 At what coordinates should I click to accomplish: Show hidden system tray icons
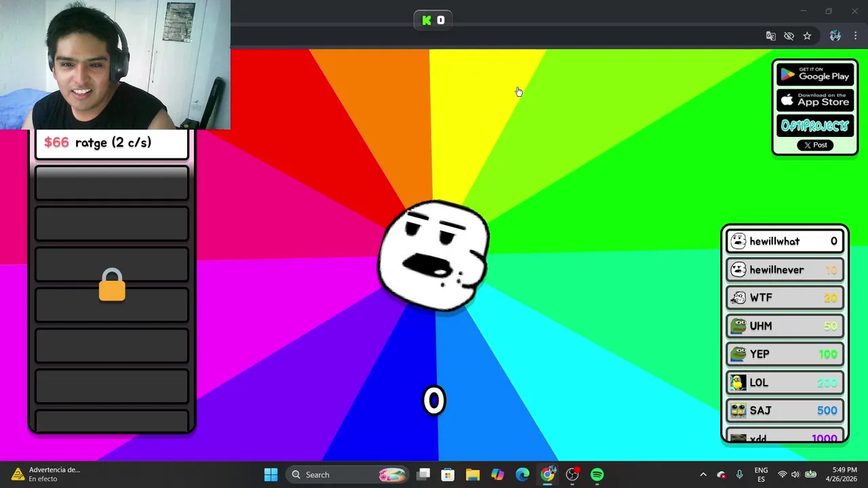coord(703,474)
